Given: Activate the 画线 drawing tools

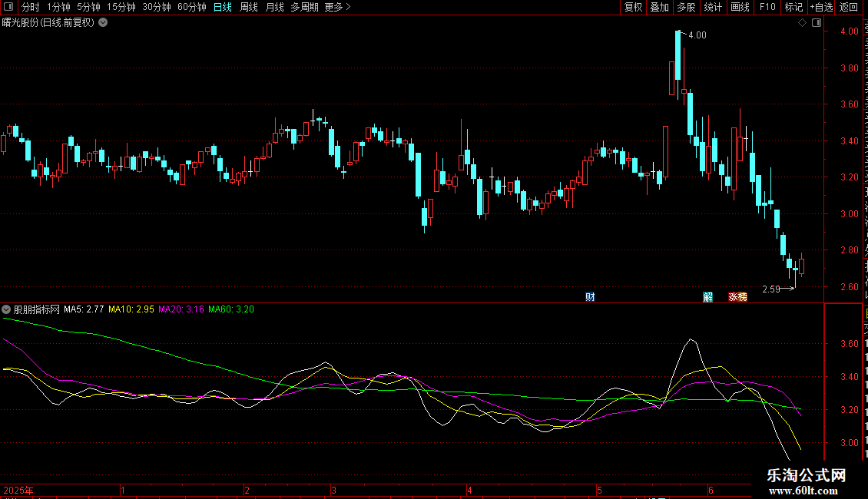Looking at the screenshot, I should coord(740,7).
